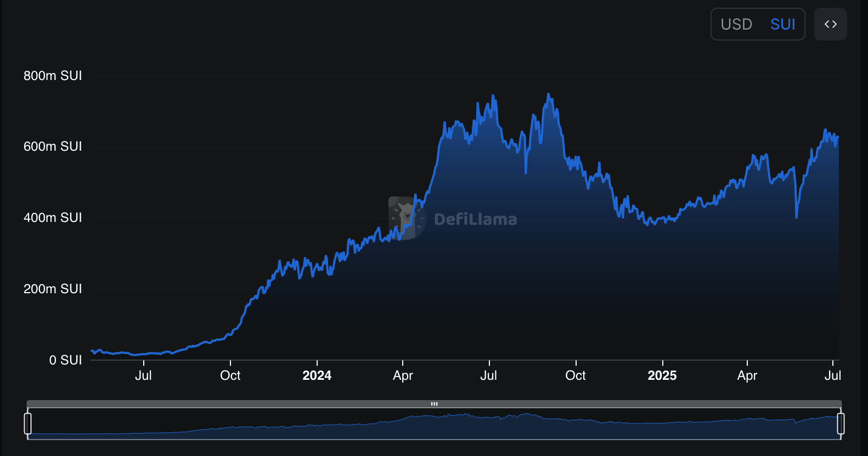Switch chart denomination to USD

736,24
